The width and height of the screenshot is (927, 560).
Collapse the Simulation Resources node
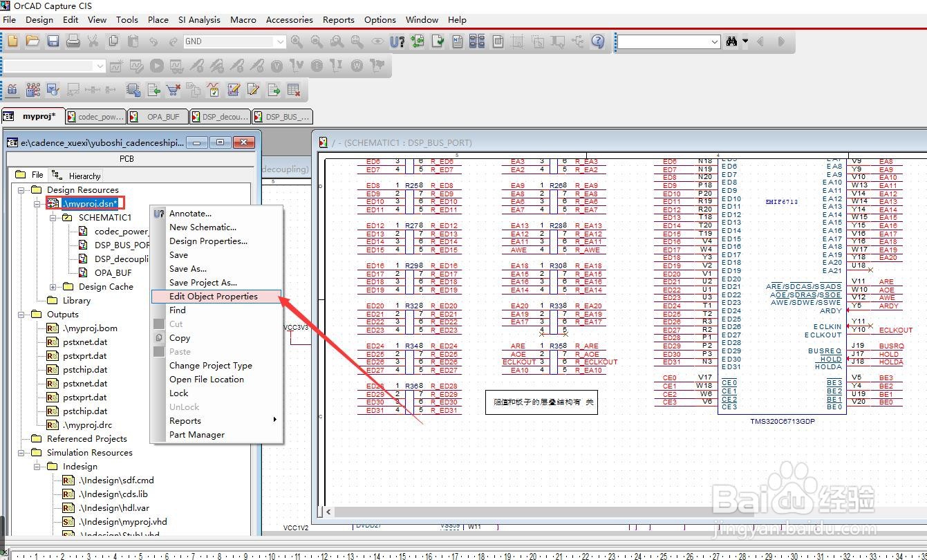click(21, 453)
